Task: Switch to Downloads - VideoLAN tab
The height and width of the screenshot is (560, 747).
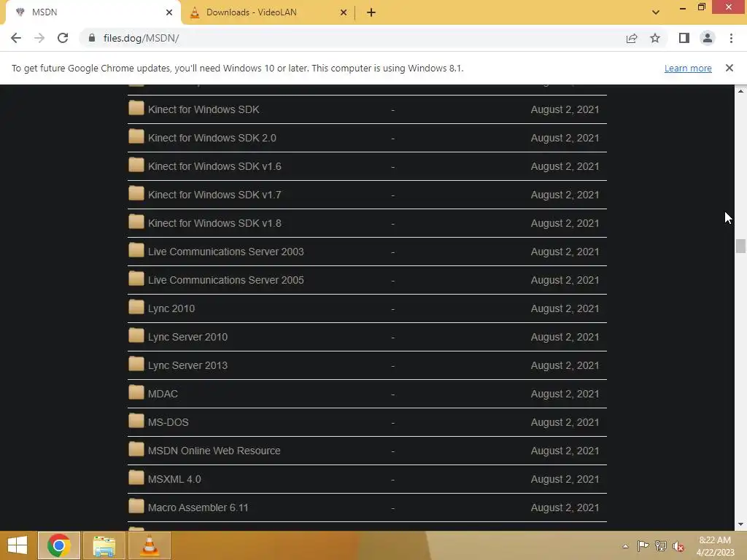Action: click(x=268, y=12)
